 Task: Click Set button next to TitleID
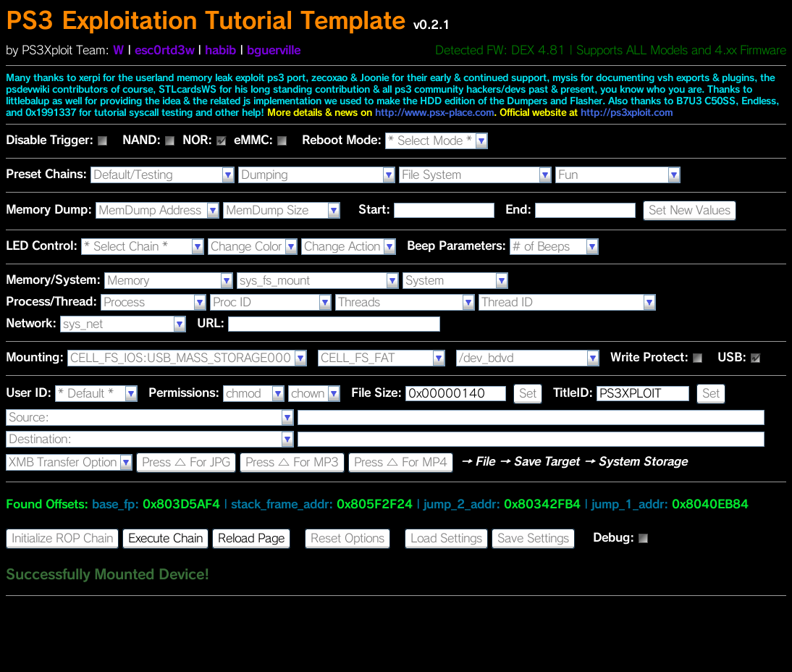(711, 394)
